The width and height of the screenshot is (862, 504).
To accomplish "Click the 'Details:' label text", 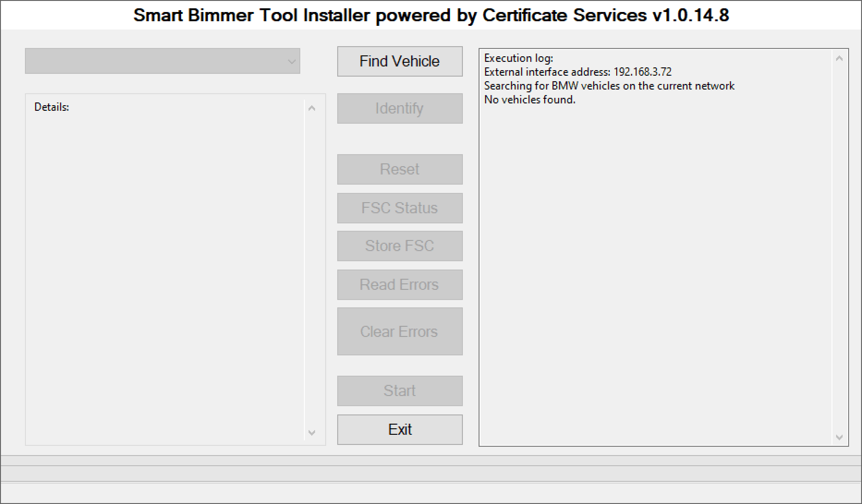I will click(x=52, y=107).
